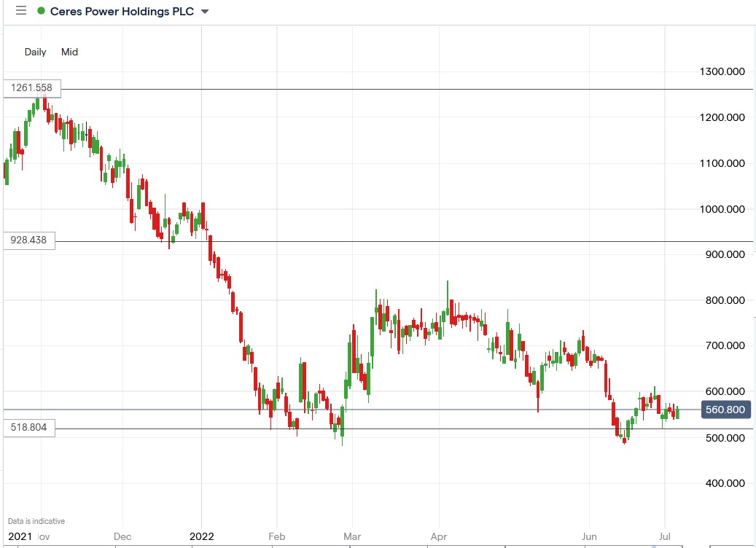Select the 928.438 price level label
The image size is (756, 548).
point(29,240)
